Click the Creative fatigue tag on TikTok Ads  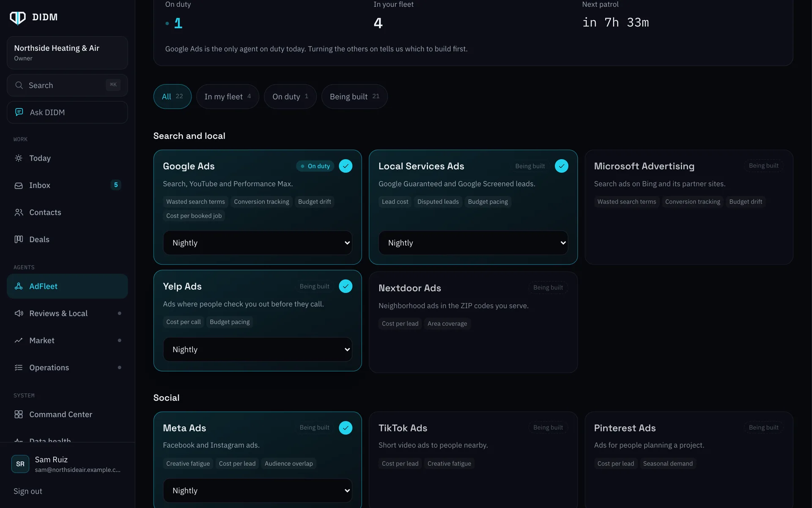449,464
